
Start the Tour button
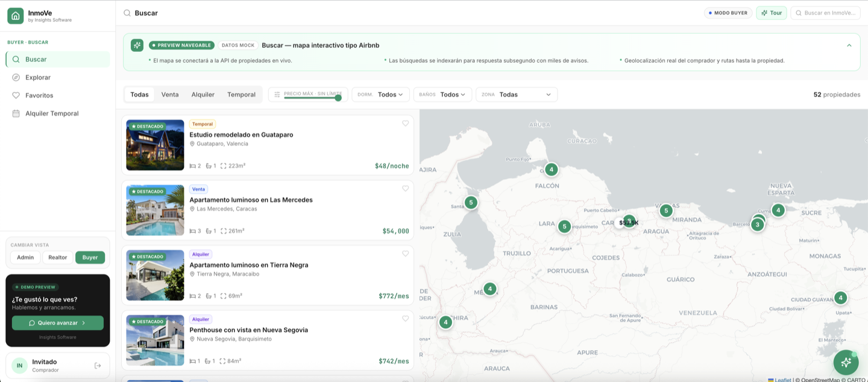(772, 13)
